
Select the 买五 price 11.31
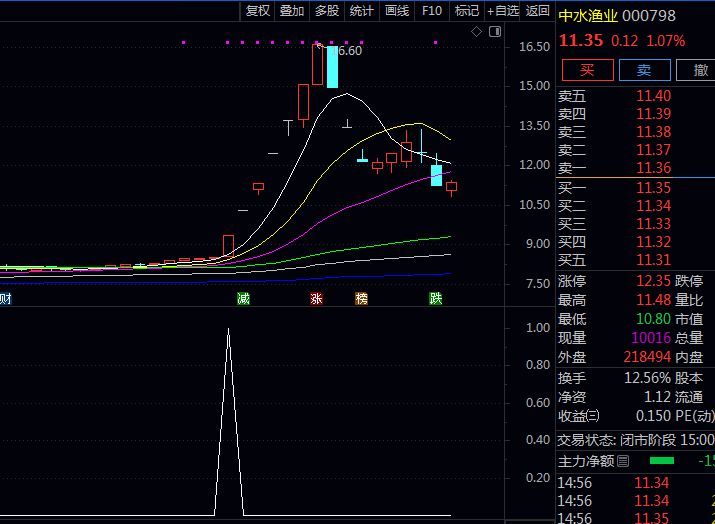click(653, 260)
